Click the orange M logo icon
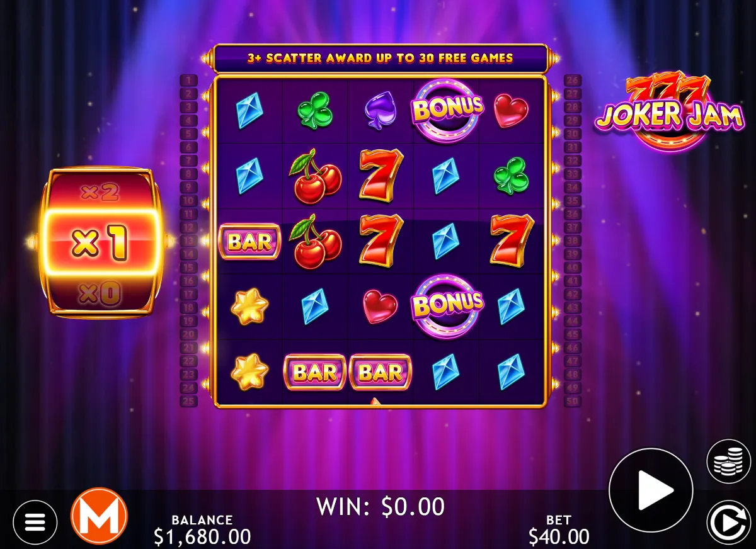Viewport: 756px width, 549px height. click(x=99, y=516)
